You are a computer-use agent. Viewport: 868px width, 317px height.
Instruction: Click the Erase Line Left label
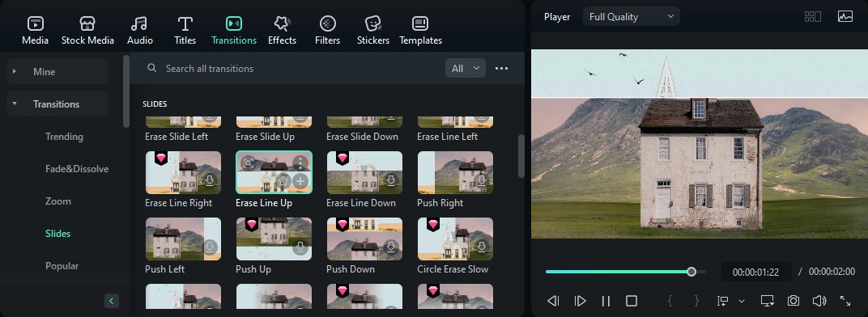point(447,137)
